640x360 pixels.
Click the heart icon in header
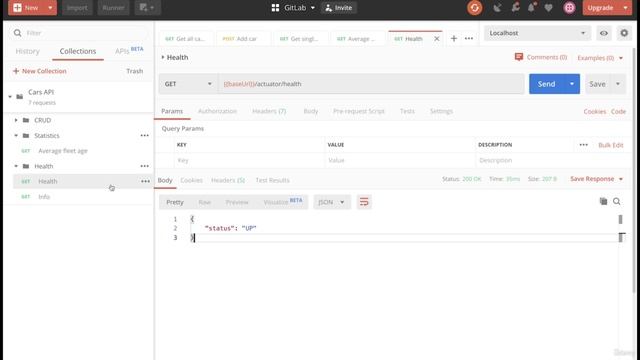point(548,8)
